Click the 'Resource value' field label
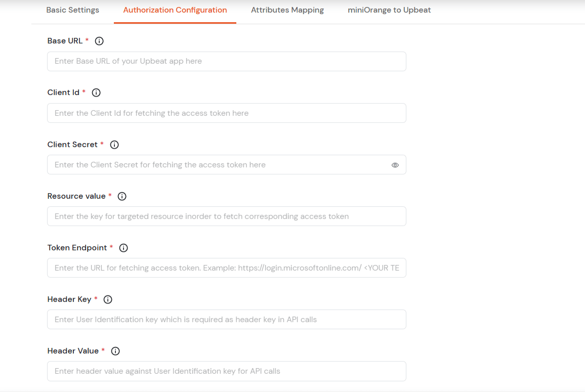The height and width of the screenshot is (392, 585). 76,196
